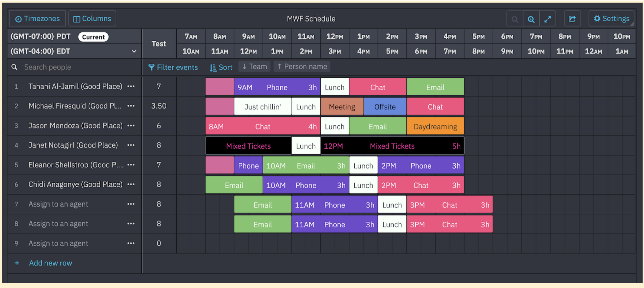The height and width of the screenshot is (288, 644).
Task: Click the Search people input field
Action: [62, 67]
